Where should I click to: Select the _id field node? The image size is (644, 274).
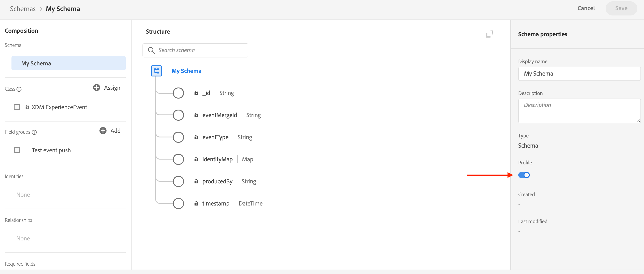[178, 93]
